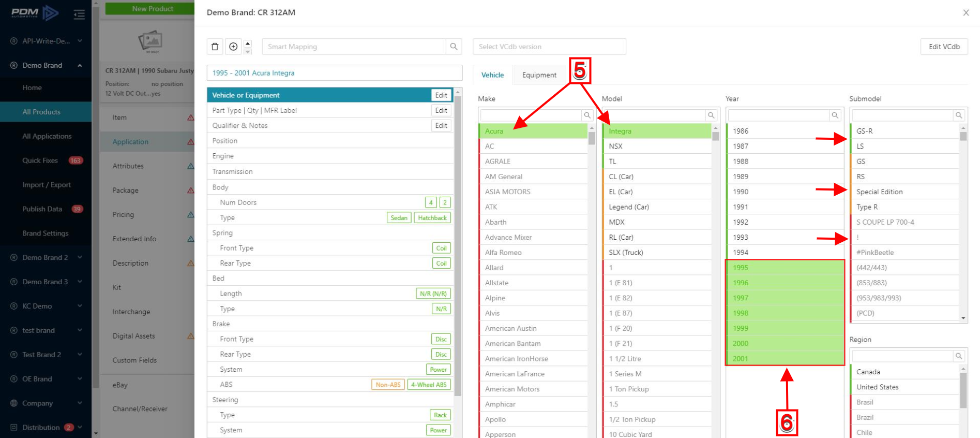The height and width of the screenshot is (438, 980).
Task: Click the warning icon next to Item
Action: [x=191, y=118]
